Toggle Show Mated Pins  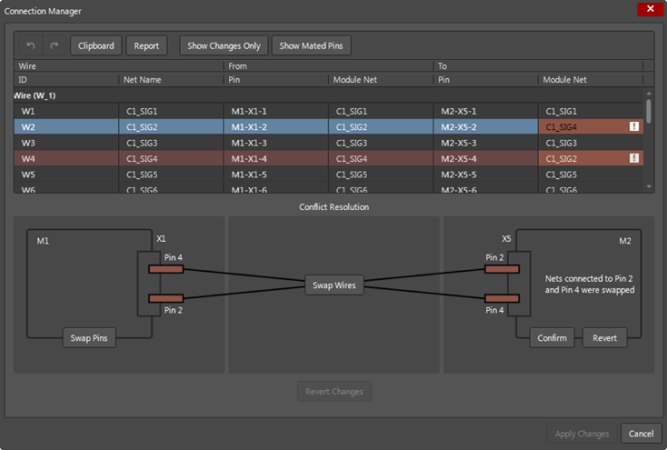coord(311,46)
